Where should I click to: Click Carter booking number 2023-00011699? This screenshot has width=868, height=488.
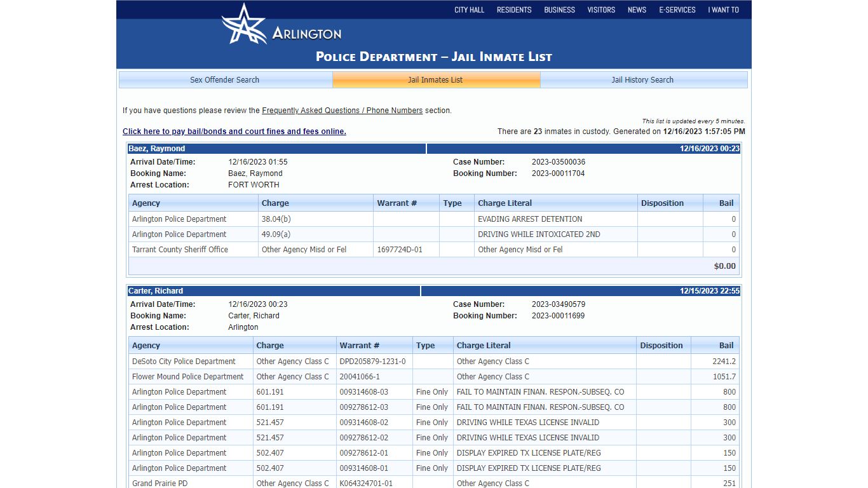pyautogui.click(x=559, y=316)
